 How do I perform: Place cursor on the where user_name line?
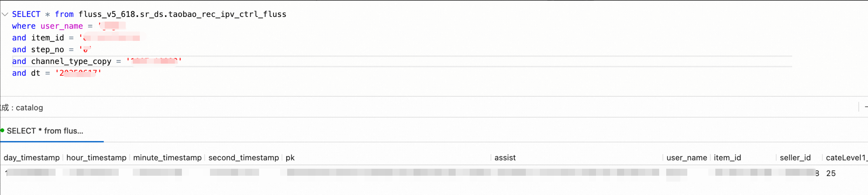(69, 26)
